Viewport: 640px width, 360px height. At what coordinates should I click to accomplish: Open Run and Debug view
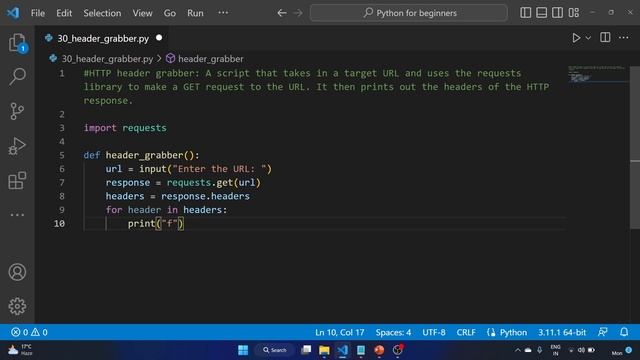pyautogui.click(x=17, y=146)
